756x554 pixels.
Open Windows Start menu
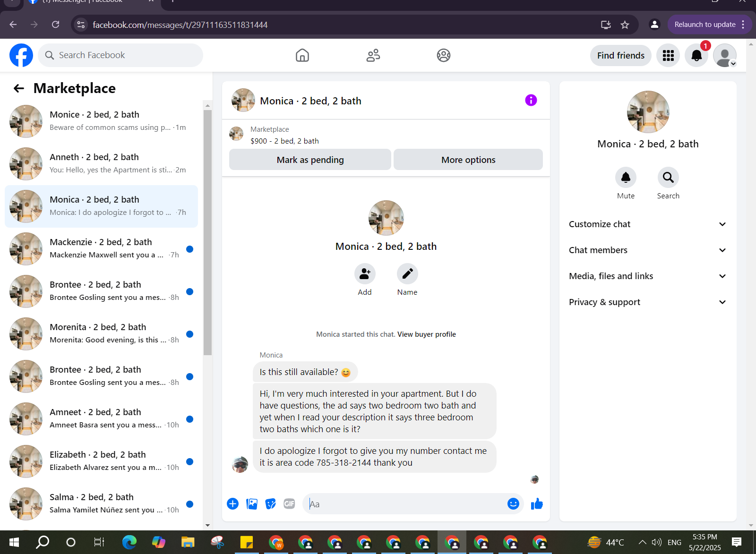(14, 542)
